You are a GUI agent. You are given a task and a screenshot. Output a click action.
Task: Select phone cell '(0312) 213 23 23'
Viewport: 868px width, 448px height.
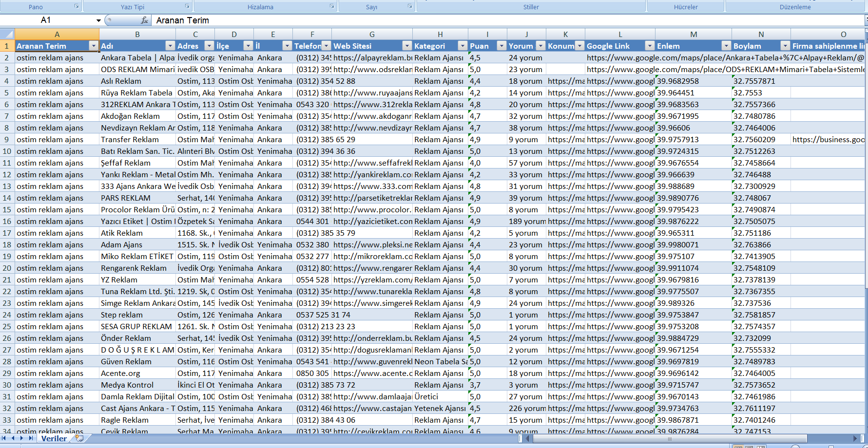[x=312, y=326]
